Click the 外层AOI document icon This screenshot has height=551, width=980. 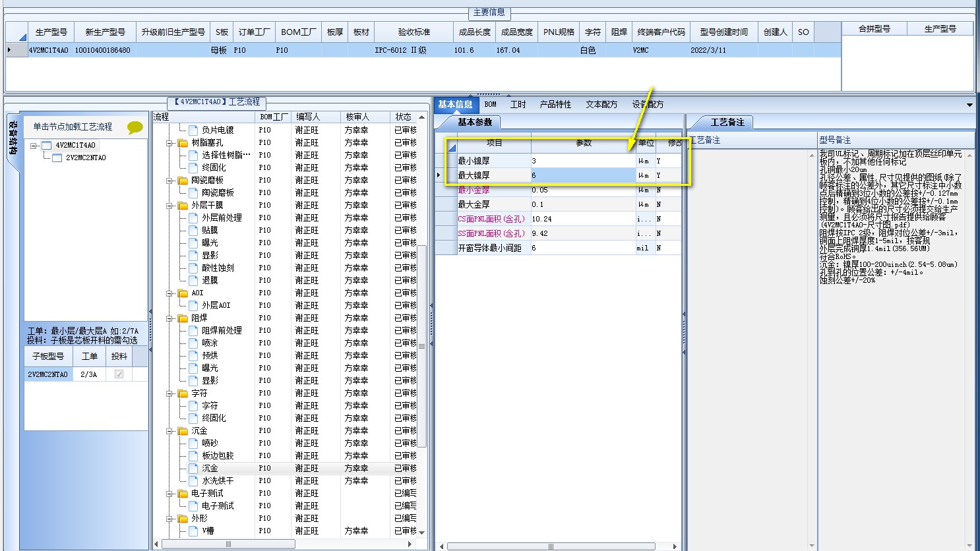coord(193,305)
